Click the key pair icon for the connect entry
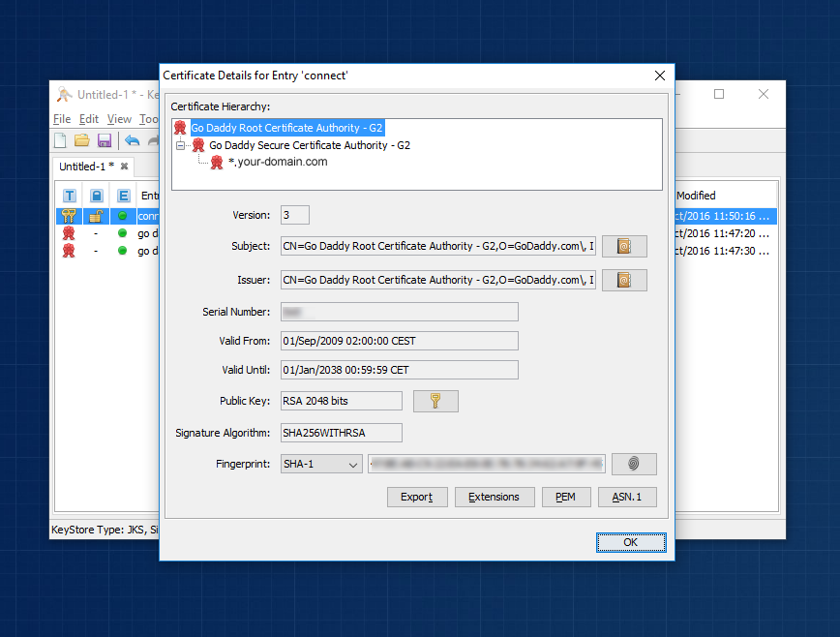 pyautogui.click(x=69, y=216)
